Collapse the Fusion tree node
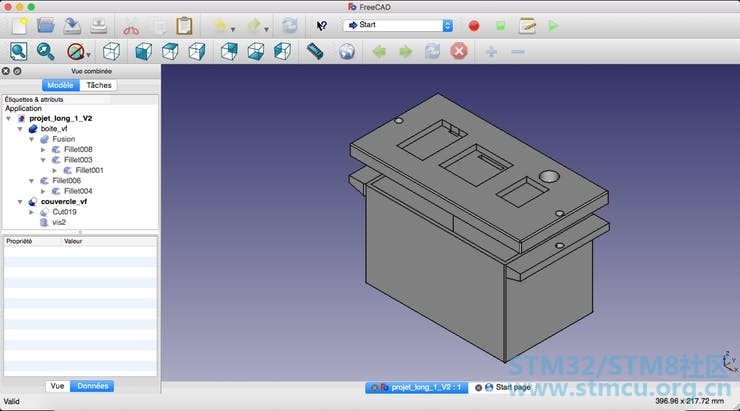The width and height of the screenshot is (740, 411). click(31, 139)
